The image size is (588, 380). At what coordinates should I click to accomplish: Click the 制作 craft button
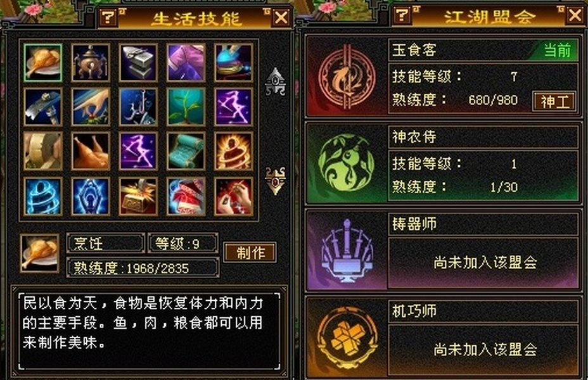(x=250, y=253)
